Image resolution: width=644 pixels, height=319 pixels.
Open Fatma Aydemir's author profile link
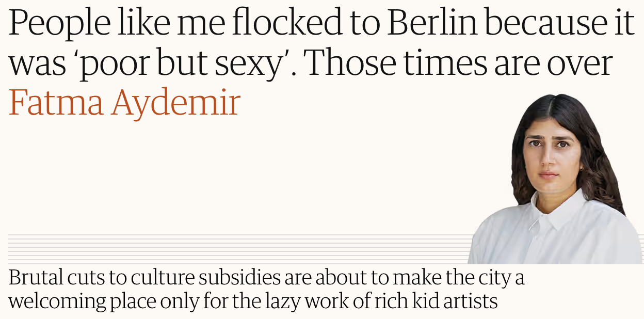[x=124, y=103]
